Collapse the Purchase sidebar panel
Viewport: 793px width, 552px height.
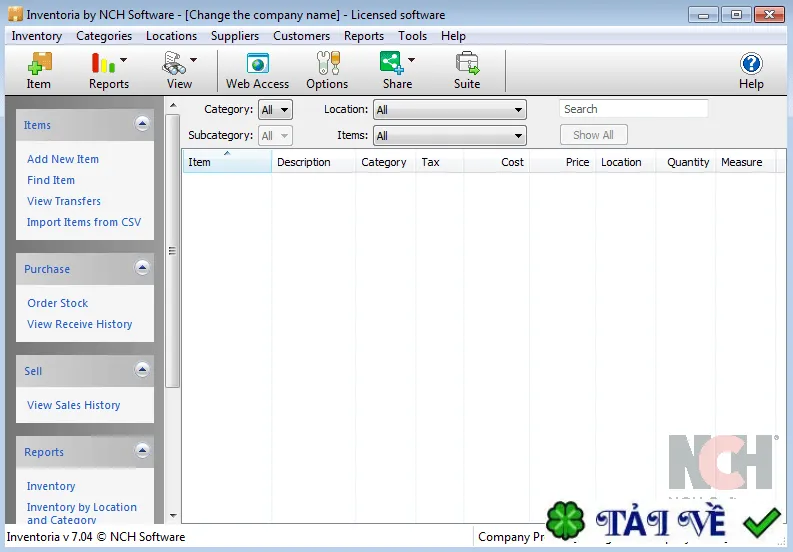point(142,268)
